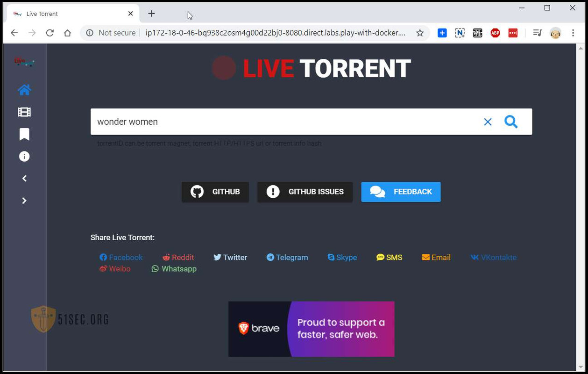Screen dimensions: 588x374
Task: Open a new tab with plus button
Action: (151, 14)
